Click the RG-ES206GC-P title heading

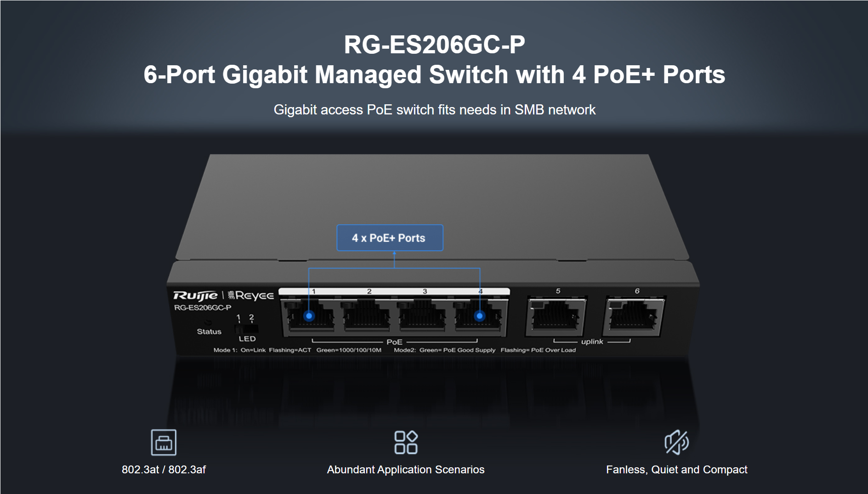pos(434,45)
